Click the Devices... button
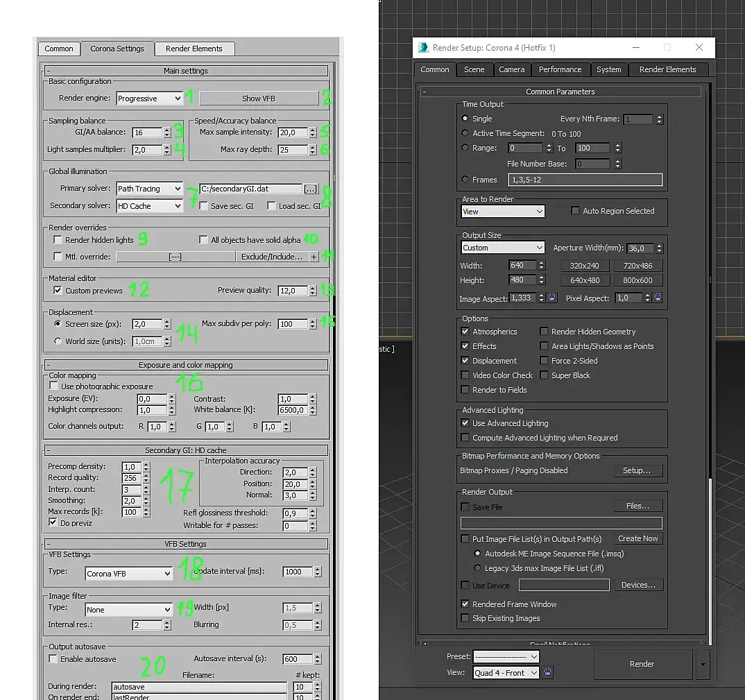This screenshot has width=745, height=700. click(x=639, y=585)
